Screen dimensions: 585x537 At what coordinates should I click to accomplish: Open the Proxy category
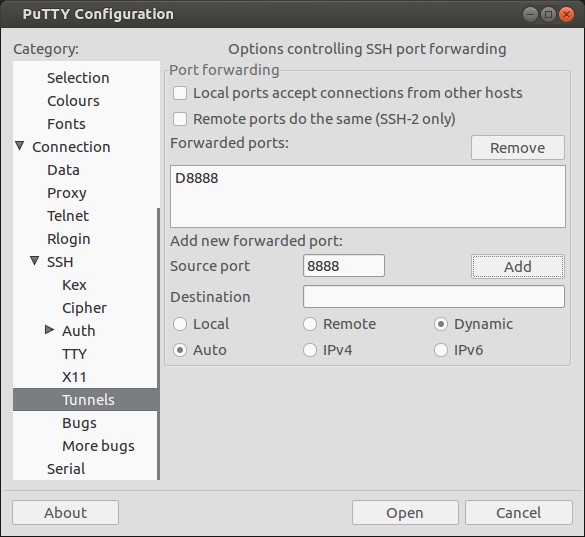click(x=66, y=193)
